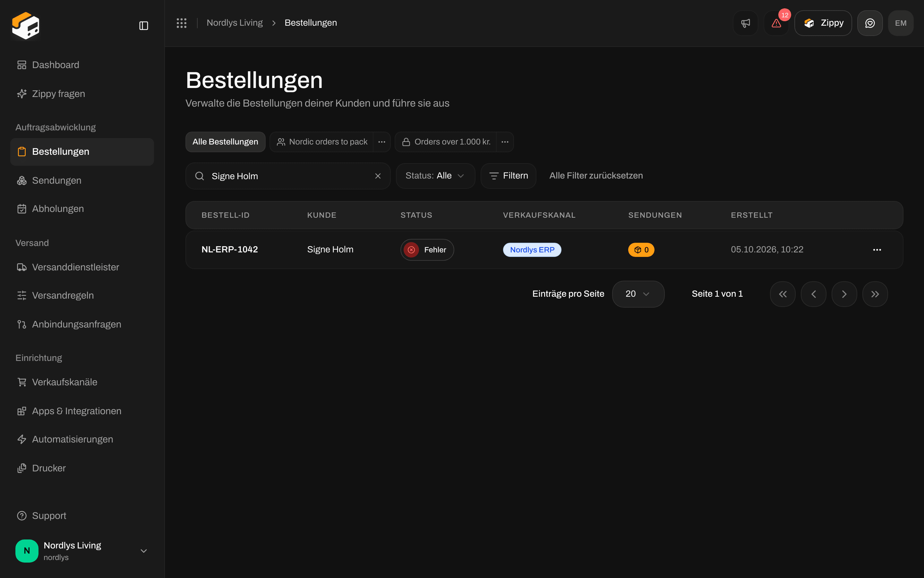Open the Zippy assistant button
The width and height of the screenshot is (924, 578).
tap(823, 23)
